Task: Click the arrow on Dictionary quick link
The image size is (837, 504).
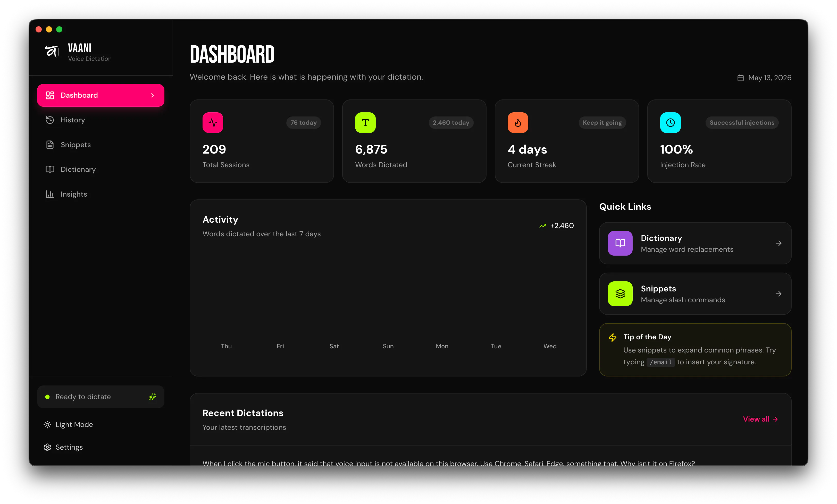Action: click(x=779, y=243)
